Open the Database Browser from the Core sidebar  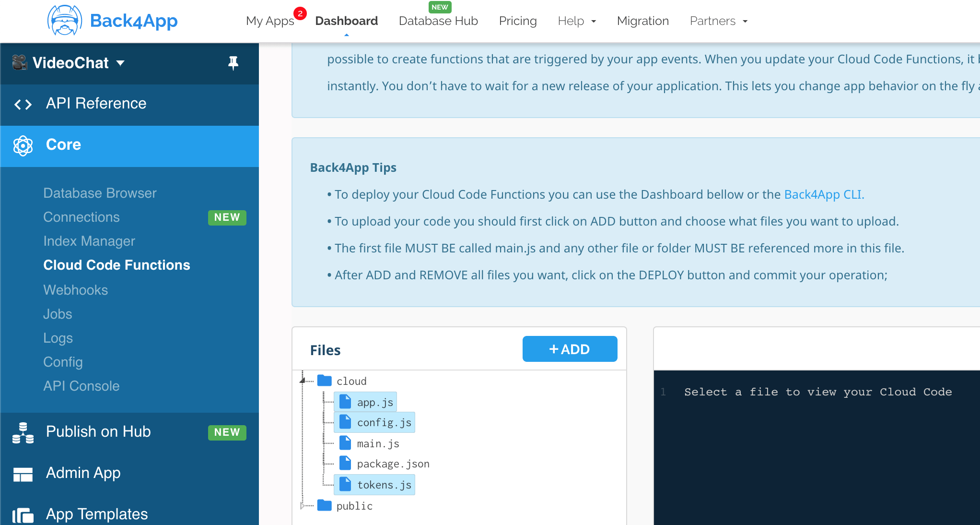100,193
